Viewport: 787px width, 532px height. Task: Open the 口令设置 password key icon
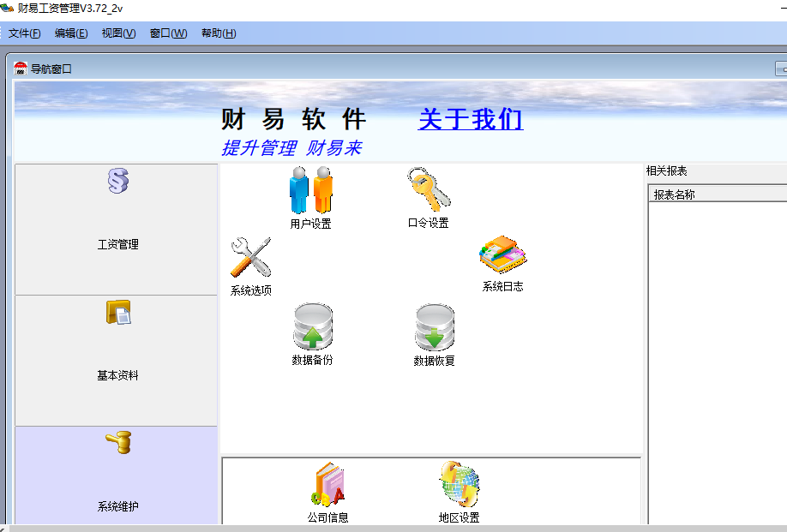429,191
